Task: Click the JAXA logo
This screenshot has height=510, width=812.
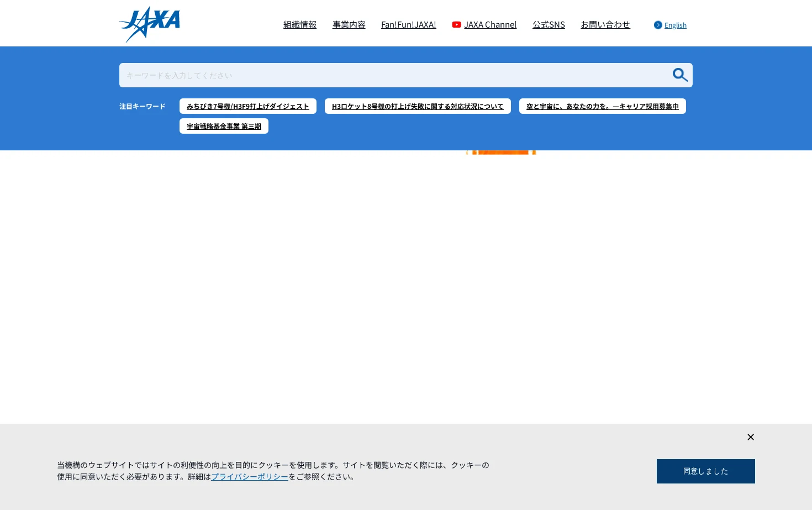Action: coord(149,24)
